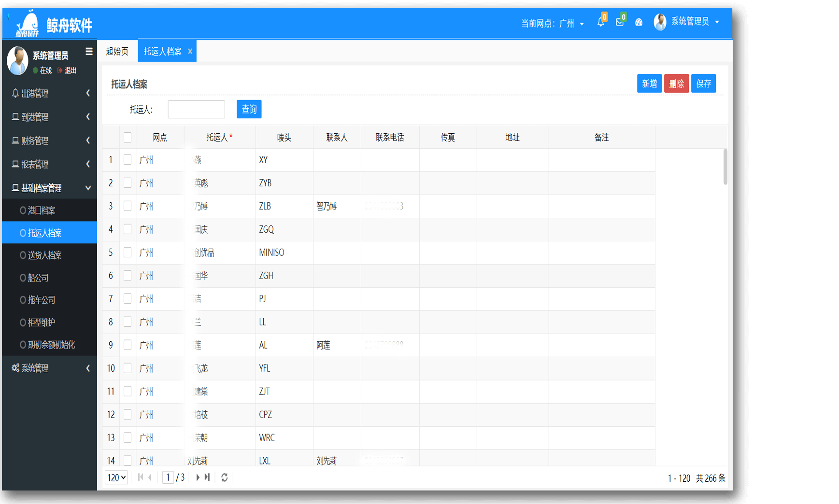
Task: Click the dashboard icon in header
Action: pyautogui.click(x=639, y=22)
